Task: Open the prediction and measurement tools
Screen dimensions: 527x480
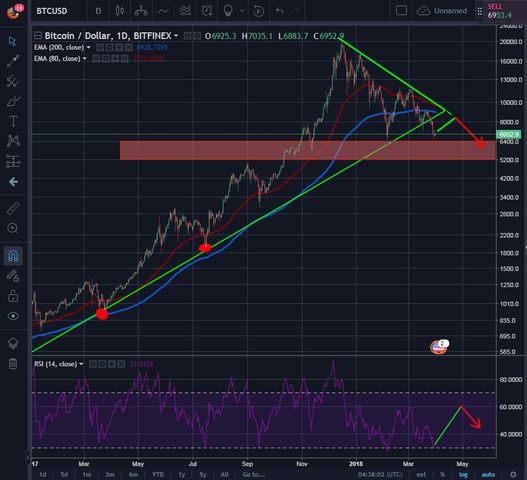Action: click(x=13, y=161)
